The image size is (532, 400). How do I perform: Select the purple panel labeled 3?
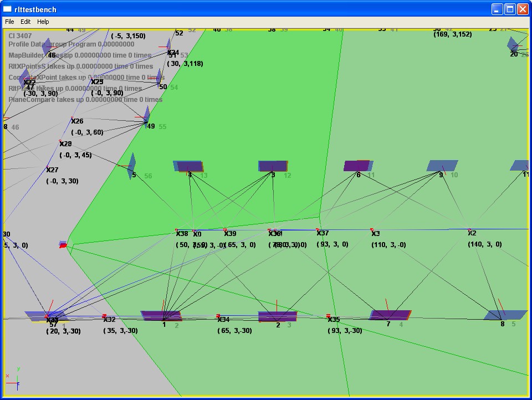pos(273,166)
